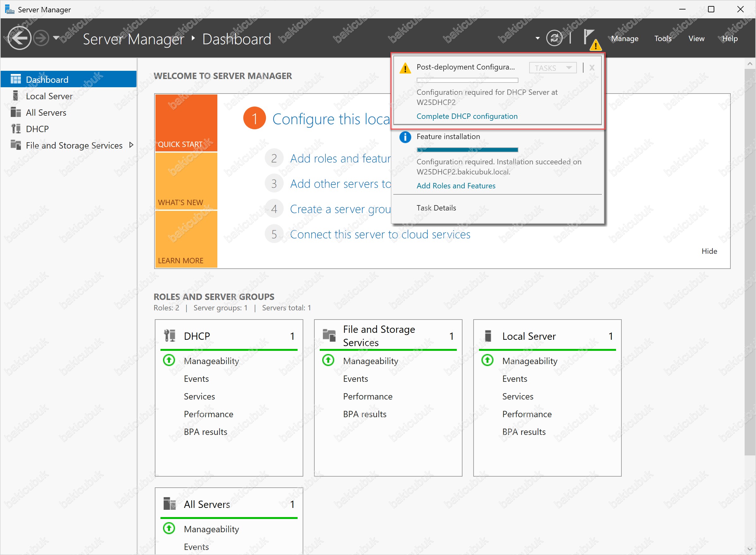Click Feature installation progress bar
The width and height of the screenshot is (756, 555).
pyautogui.click(x=467, y=150)
